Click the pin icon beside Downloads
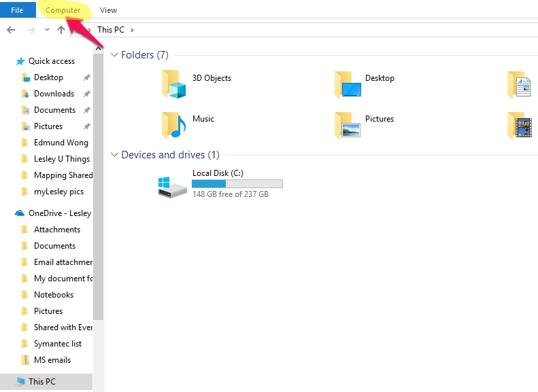 click(x=87, y=94)
